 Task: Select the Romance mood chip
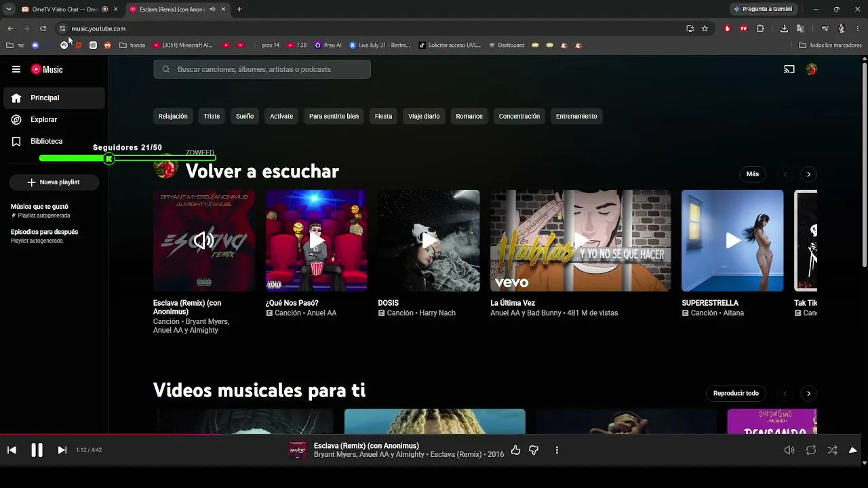coord(469,116)
